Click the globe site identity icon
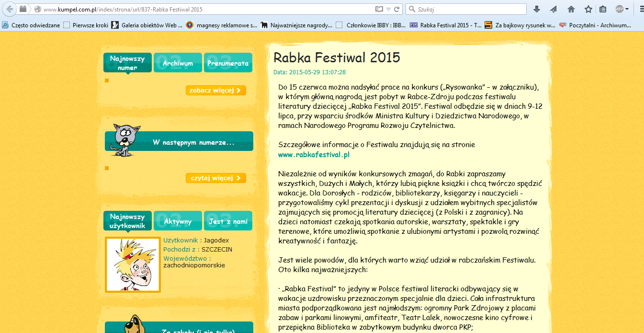The image size is (644, 333). (37, 9)
